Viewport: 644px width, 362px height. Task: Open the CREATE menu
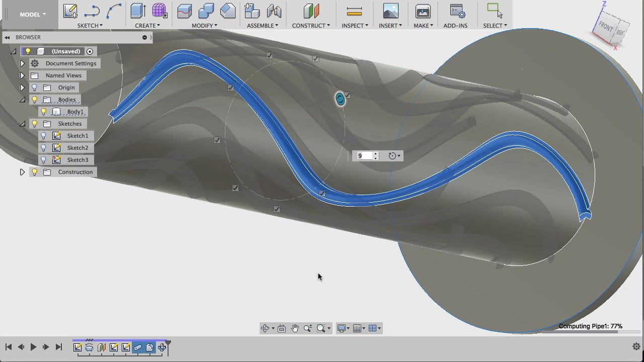(147, 25)
